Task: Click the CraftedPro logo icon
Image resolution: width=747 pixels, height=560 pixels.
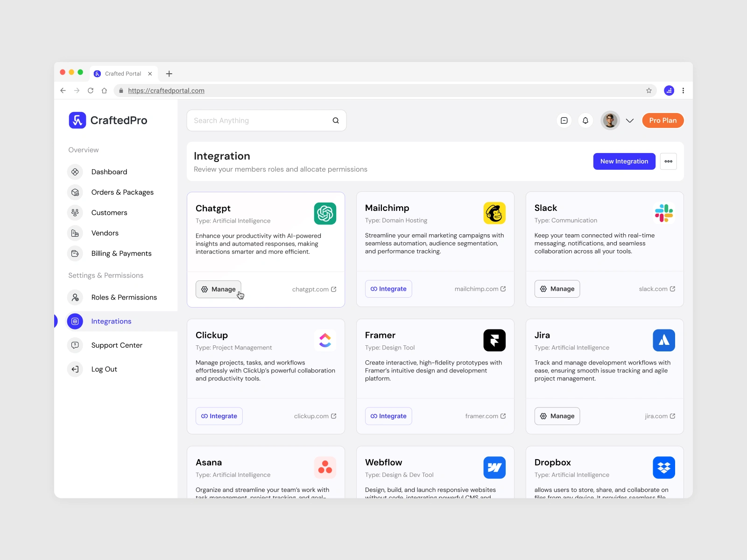Action: [78, 120]
